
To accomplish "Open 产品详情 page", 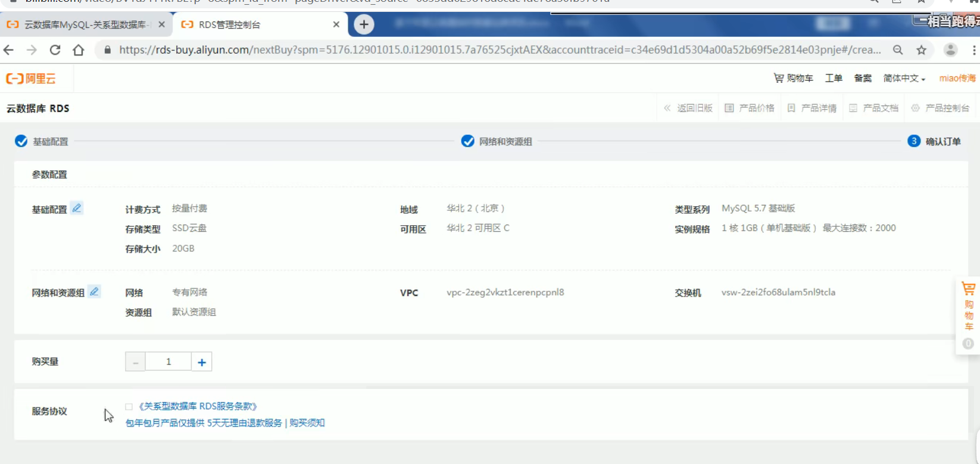I will 812,108.
